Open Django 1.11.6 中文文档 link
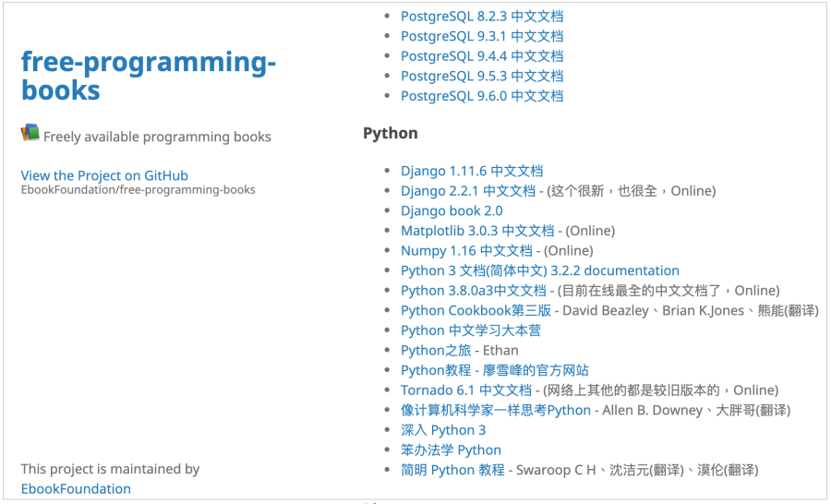 tap(472, 171)
